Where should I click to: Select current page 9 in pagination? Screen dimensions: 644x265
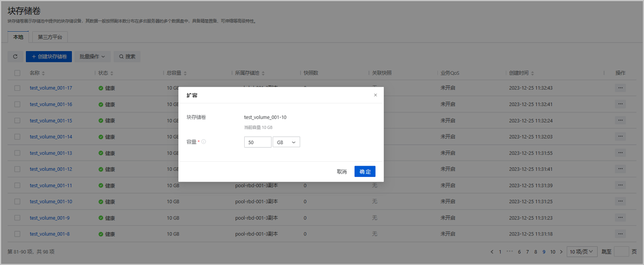click(544, 252)
